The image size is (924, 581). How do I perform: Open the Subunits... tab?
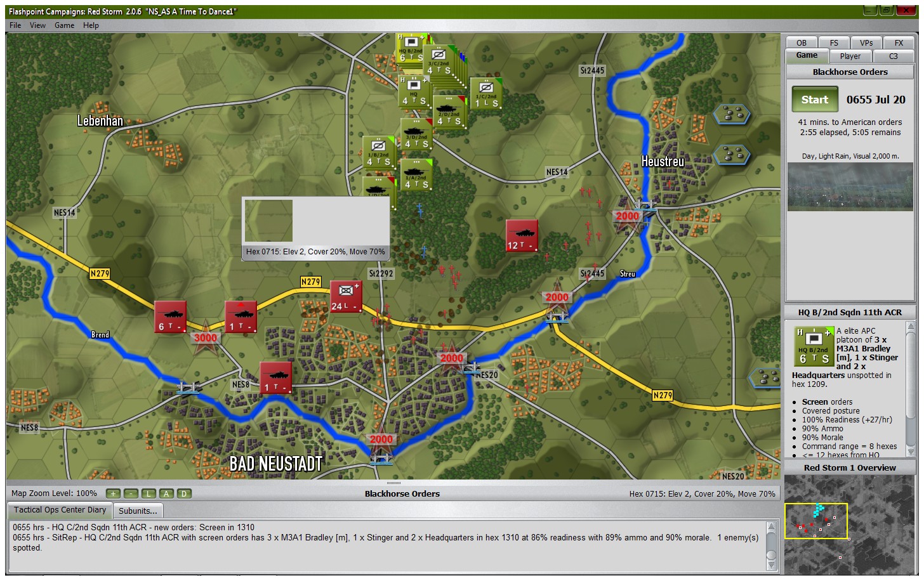click(138, 511)
